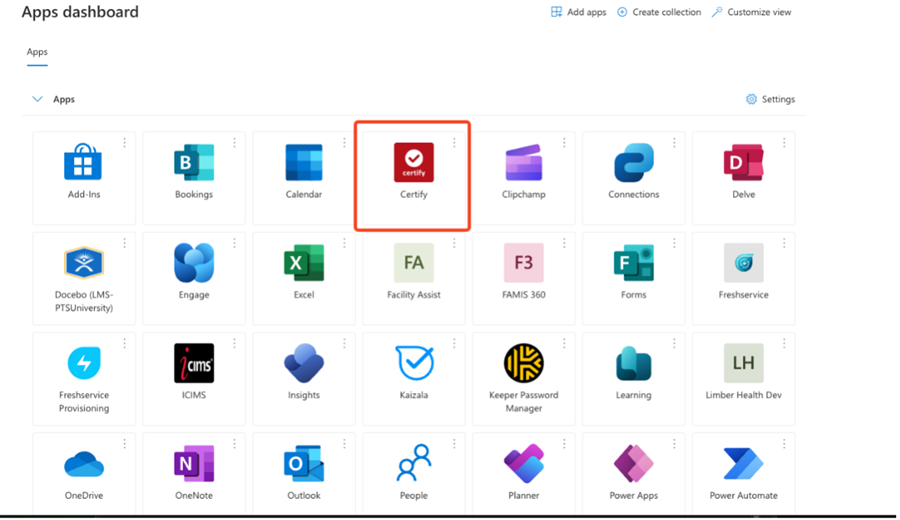Launch the Planner app icon
The height and width of the screenshot is (520, 900).
click(523, 464)
